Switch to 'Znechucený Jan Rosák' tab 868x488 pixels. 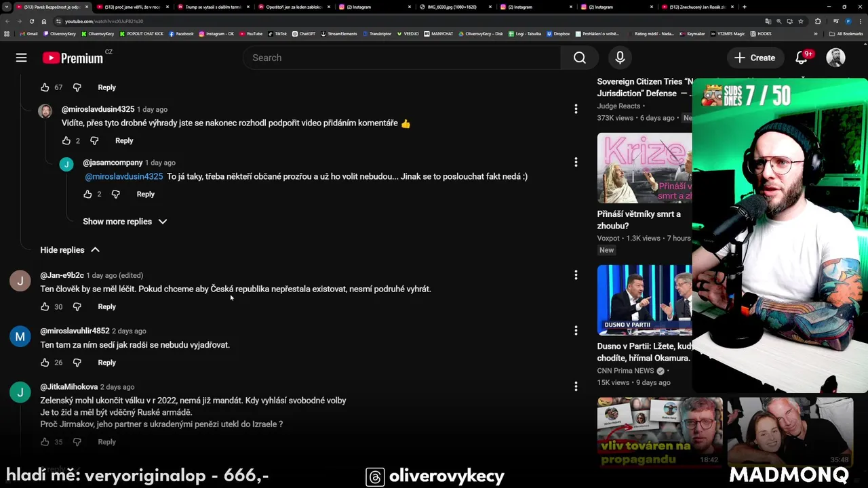click(x=697, y=7)
